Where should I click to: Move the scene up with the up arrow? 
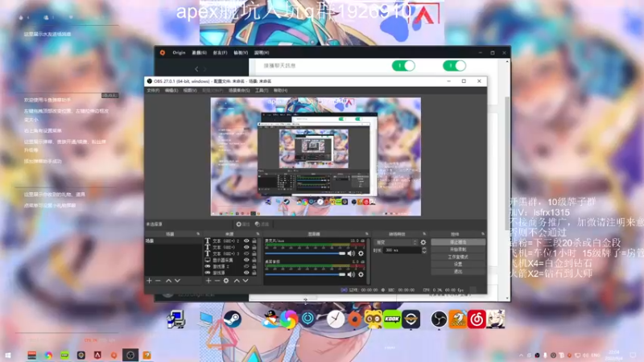[168, 281]
